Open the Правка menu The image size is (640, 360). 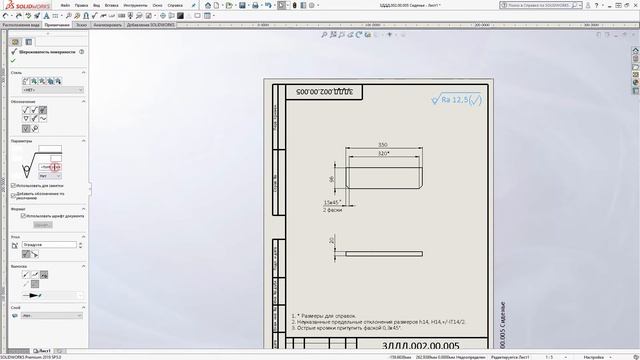81,6
